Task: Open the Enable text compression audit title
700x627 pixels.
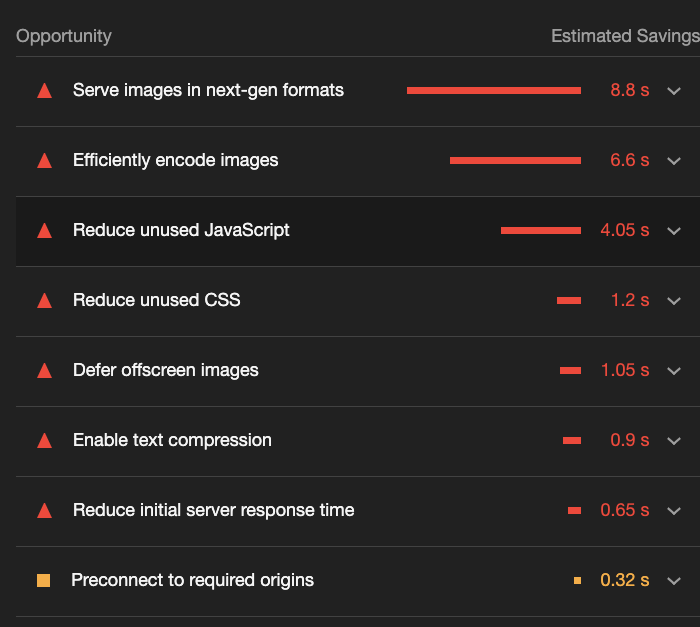Action: [172, 440]
